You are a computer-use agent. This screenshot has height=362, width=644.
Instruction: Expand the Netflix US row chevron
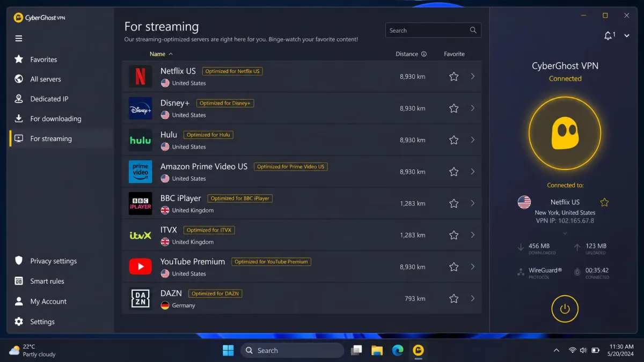coord(473,76)
